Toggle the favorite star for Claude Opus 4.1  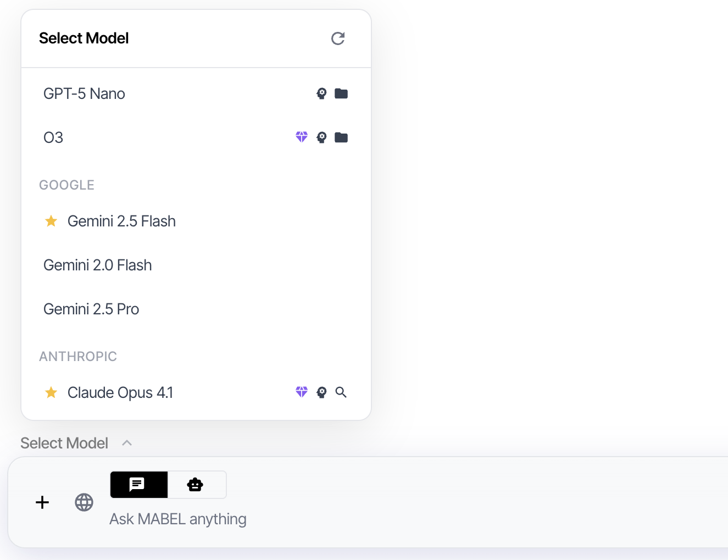[x=51, y=392]
